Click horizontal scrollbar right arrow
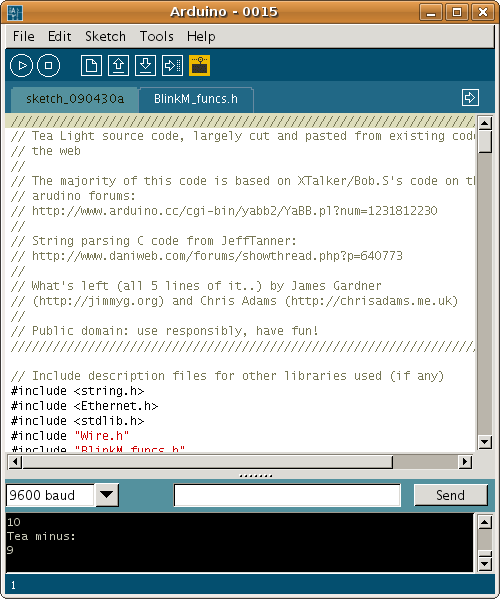This screenshot has height=599, width=500. pos(464,462)
